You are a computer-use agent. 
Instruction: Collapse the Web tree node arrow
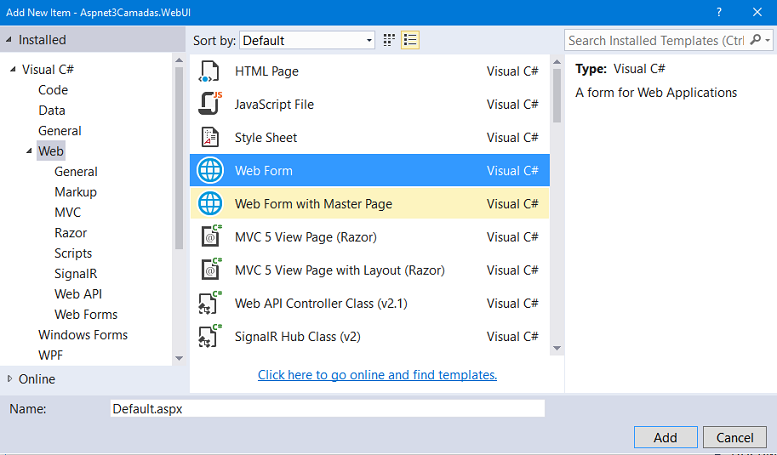pos(29,151)
